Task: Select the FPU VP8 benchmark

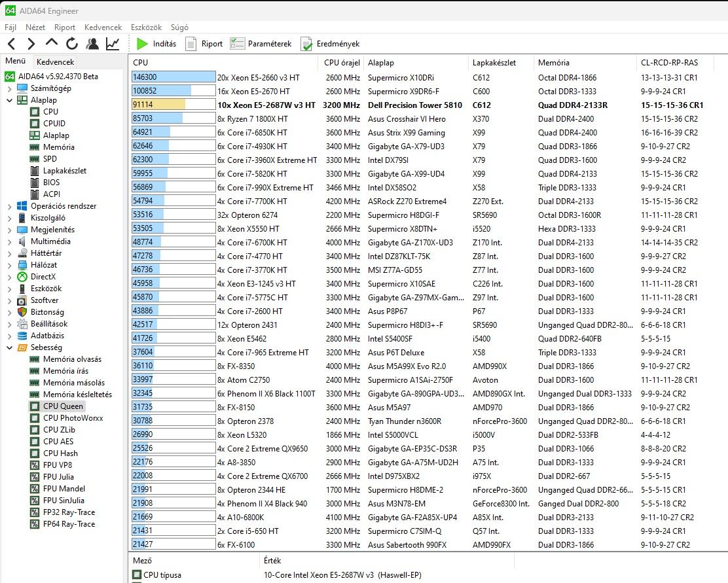Action: 51,465
